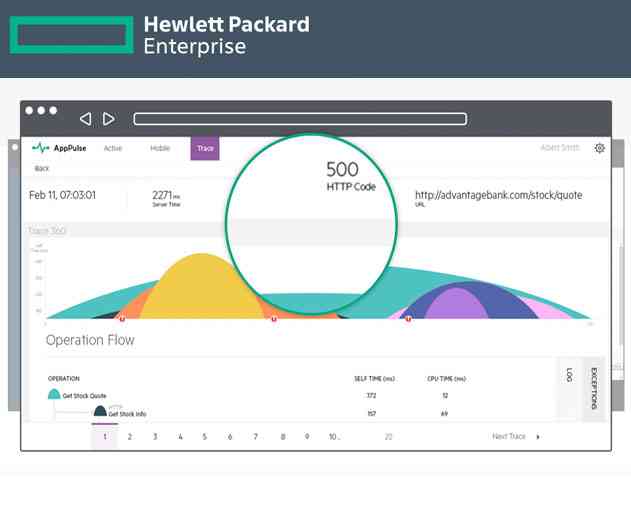Open the vertical EXCEPTIONS tab
This screenshot has width=631, height=522.
point(594,388)
